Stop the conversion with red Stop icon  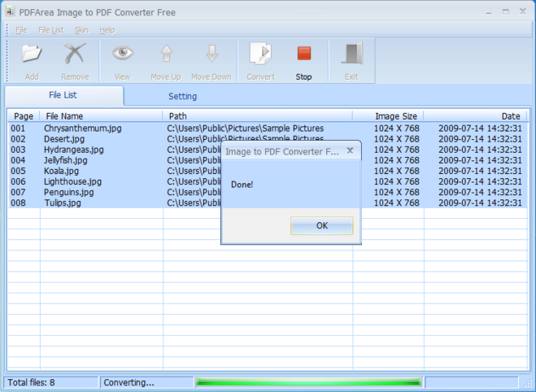pos(304,54)
